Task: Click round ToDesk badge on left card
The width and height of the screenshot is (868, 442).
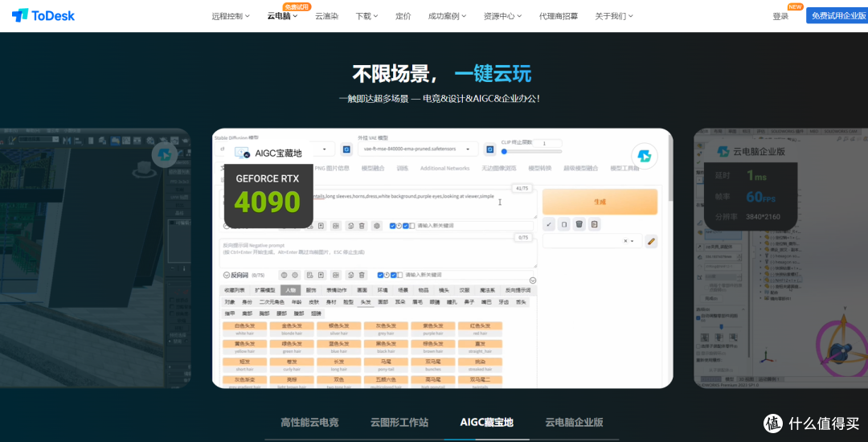Action: coord(165,155)
